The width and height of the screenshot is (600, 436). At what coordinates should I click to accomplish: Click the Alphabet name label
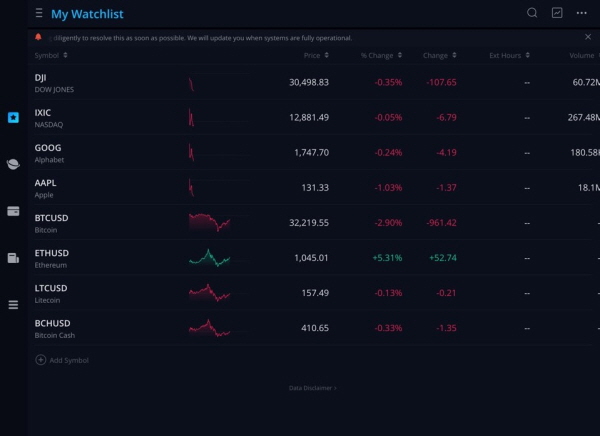49,160
